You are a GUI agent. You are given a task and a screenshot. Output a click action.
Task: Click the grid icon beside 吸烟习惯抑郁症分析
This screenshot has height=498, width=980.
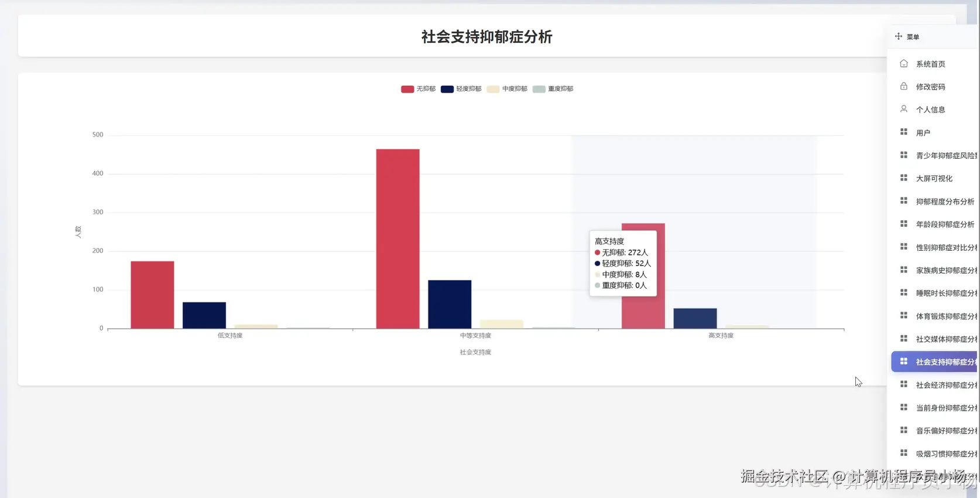click(904, 453)
